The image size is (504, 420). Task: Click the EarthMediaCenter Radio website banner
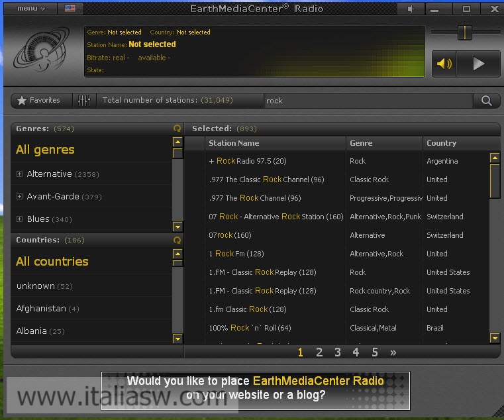point(256,391)
